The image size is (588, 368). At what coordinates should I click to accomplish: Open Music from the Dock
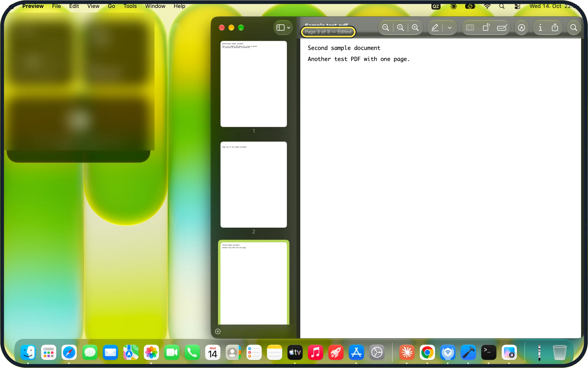(x=315, y=352)
